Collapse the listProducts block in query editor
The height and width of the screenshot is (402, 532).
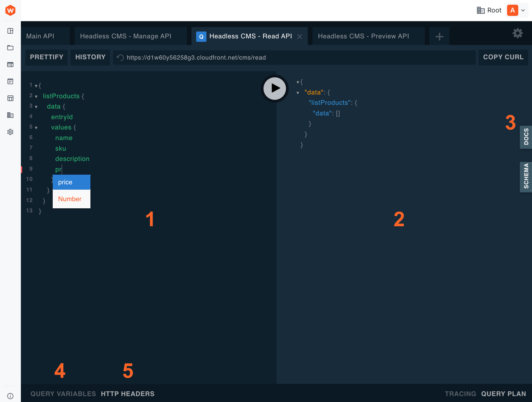click(x=36, y=96)
